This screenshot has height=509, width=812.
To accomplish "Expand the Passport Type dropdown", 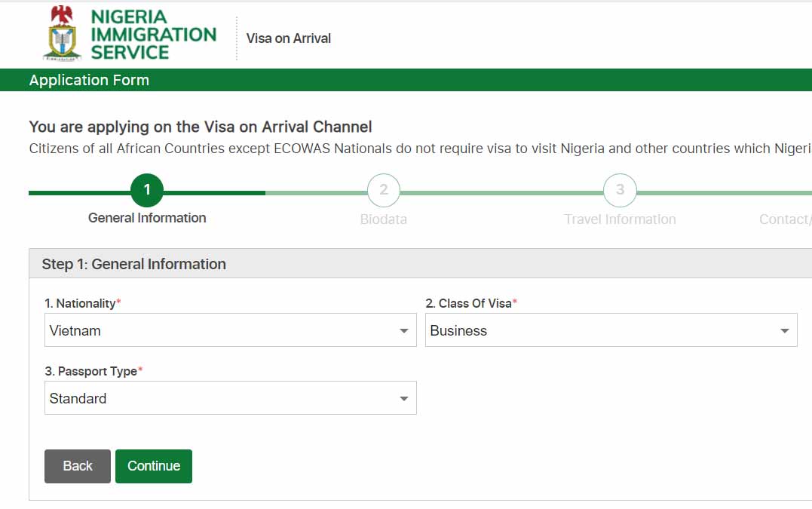I will [x=403, y=397].
